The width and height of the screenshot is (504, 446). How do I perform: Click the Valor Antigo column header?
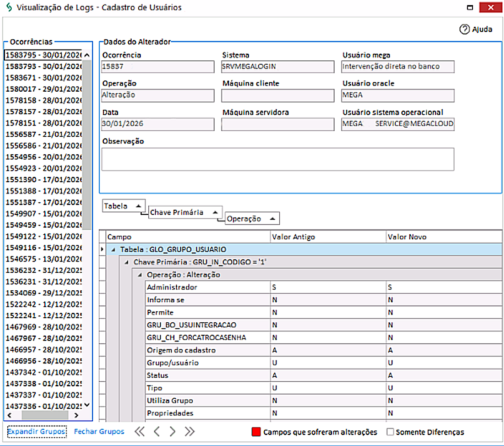coord(328,237)
